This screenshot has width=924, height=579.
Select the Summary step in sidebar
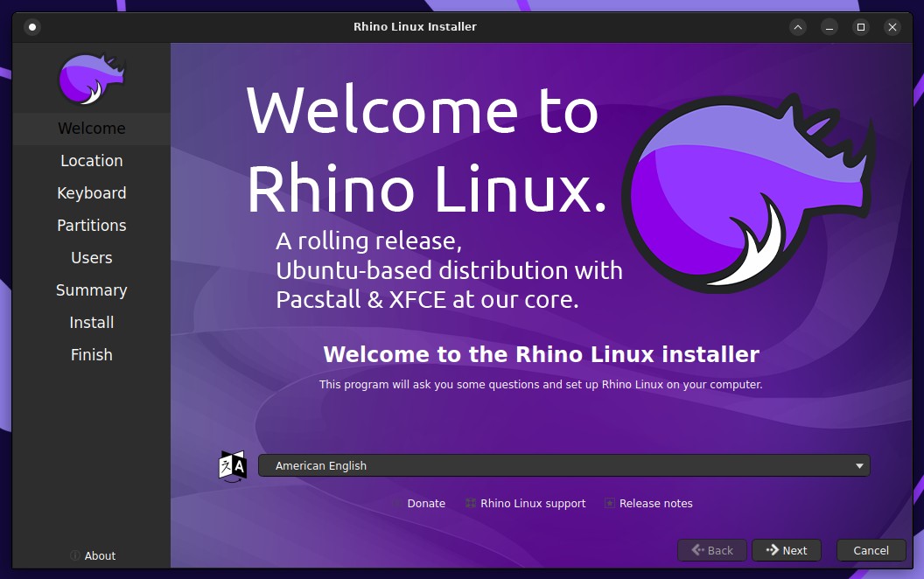(x=91, y=290)
